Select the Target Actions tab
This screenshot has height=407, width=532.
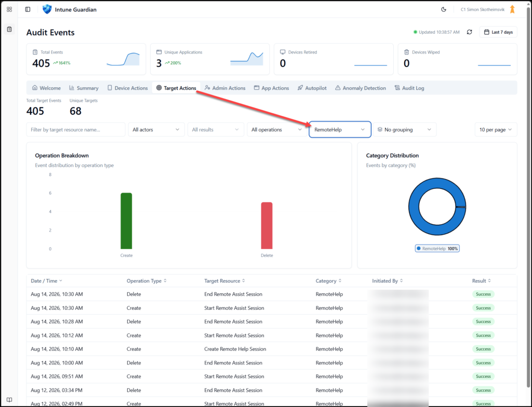click(176, 88)
